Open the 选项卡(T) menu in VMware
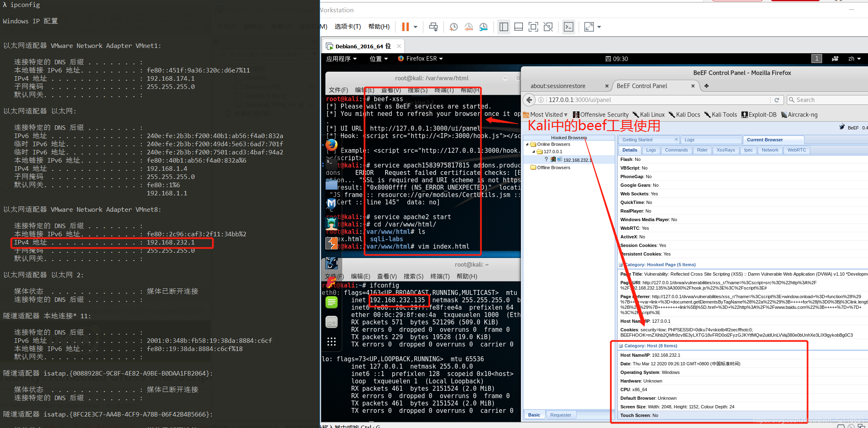This screenshot has width=868, height=428. click(x=348, y=27)
